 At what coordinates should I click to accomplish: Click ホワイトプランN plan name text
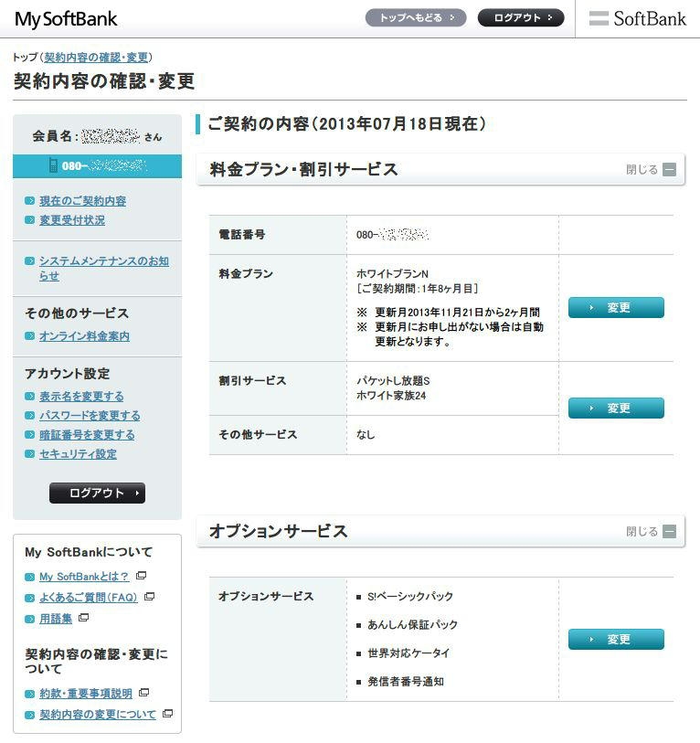[392, 274]
